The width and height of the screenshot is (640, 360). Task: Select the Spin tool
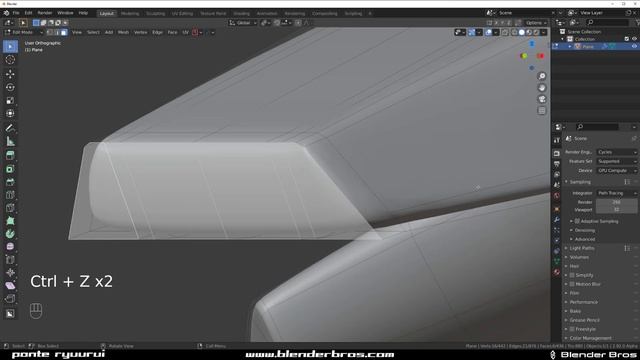click(x=10, y=234)
